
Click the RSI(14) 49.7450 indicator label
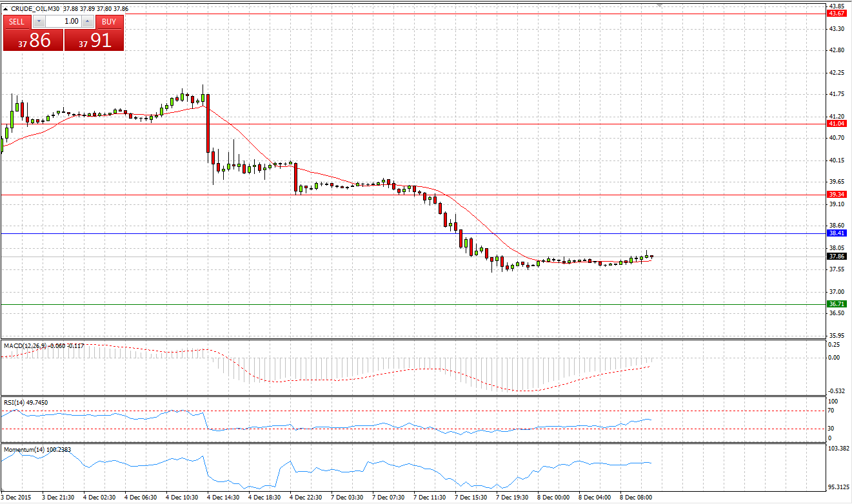click(26, 403)
